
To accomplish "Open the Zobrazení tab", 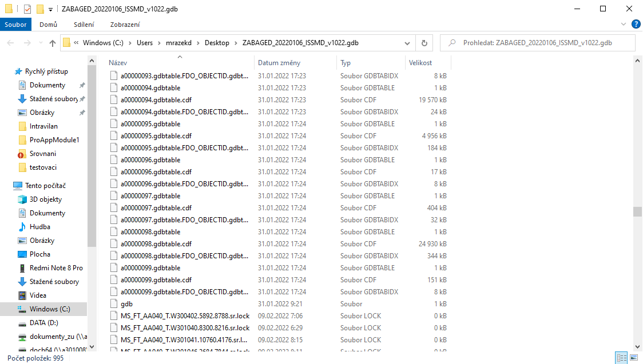I will click(125, 25).
